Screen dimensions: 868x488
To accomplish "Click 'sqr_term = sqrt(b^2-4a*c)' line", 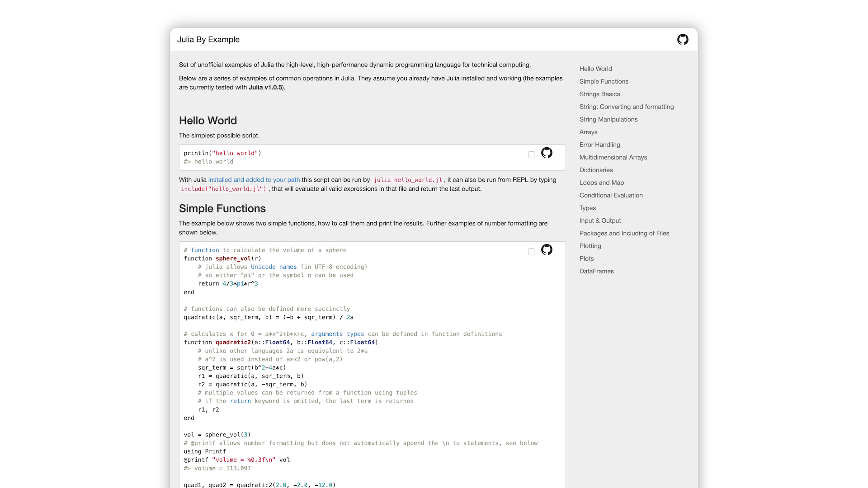I will [x=242, y=368].
